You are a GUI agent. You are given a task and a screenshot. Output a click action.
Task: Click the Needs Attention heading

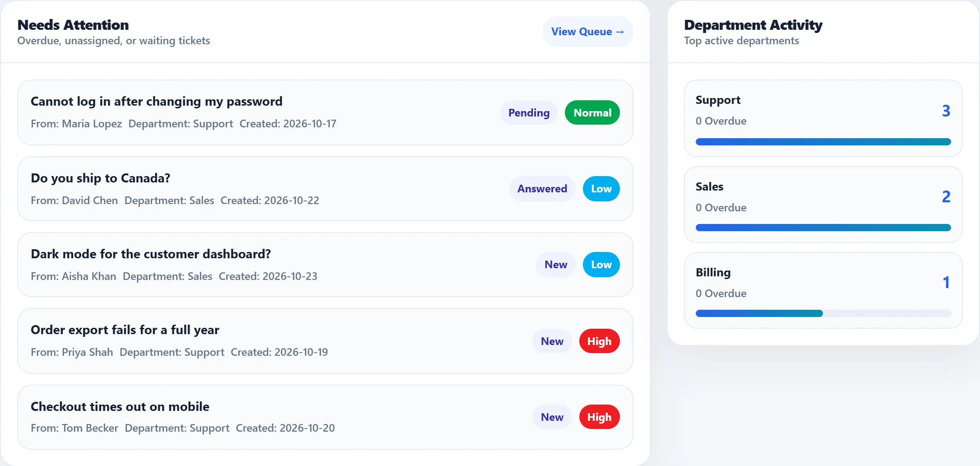pyautogui.click(x=73, y=25)
